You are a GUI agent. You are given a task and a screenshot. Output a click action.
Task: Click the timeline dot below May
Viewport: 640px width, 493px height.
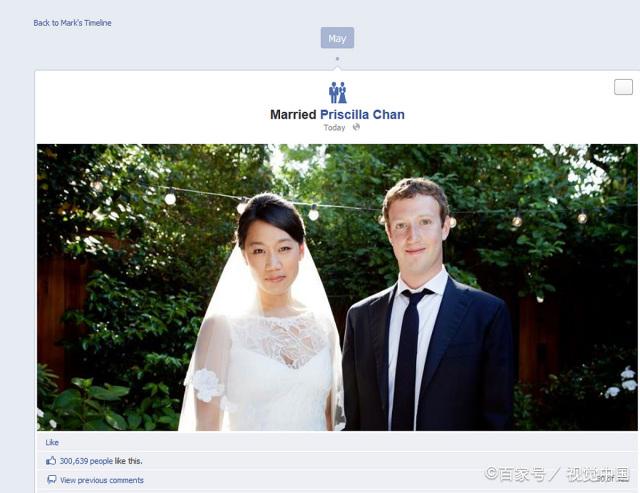tap(337, 59)
